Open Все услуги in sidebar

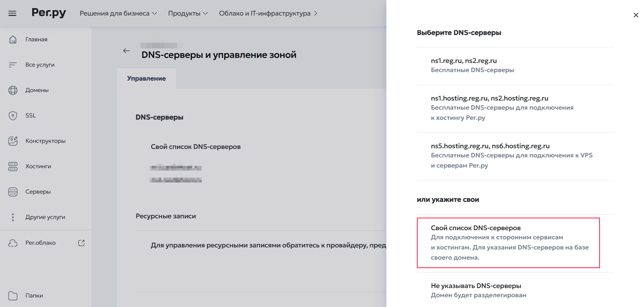tap(40, 65)
